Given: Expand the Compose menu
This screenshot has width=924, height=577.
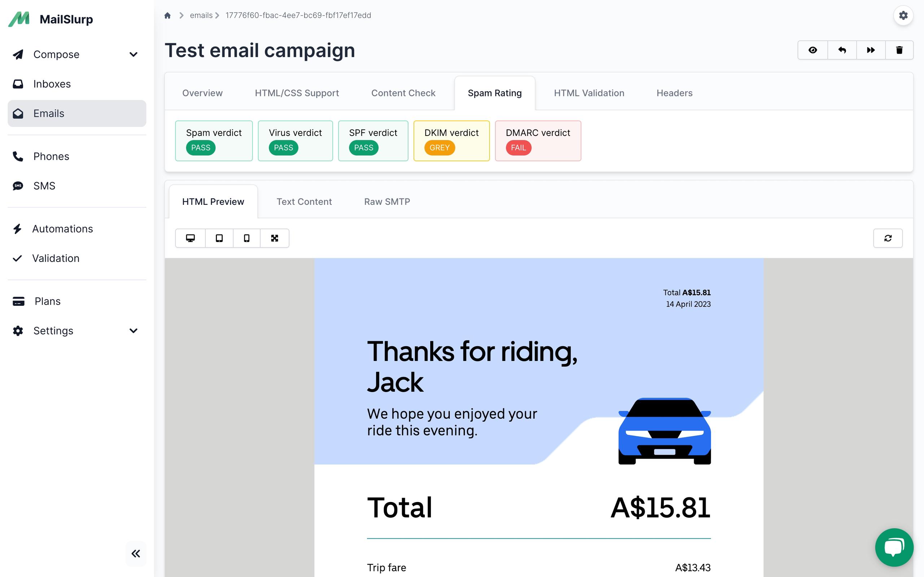Looking at the screenshot, I should coord(133,54).
